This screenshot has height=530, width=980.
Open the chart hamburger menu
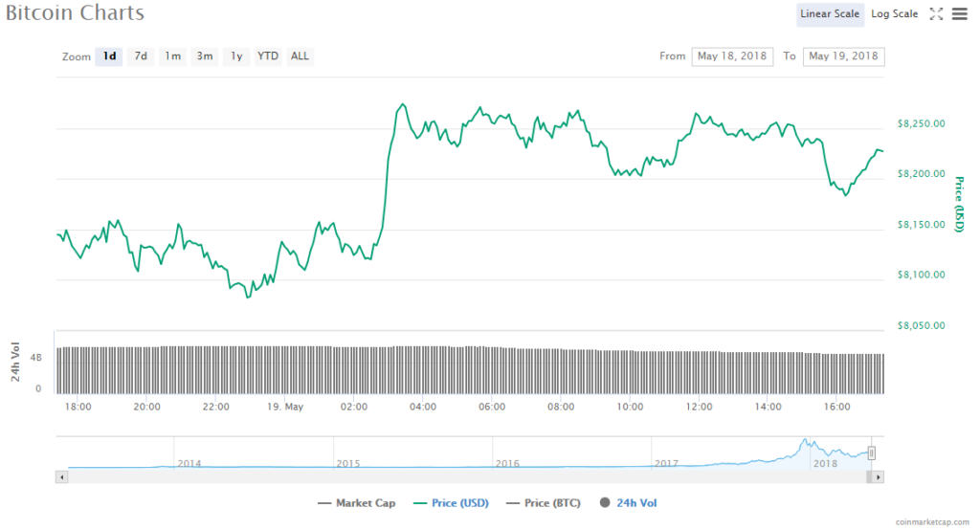959,13
